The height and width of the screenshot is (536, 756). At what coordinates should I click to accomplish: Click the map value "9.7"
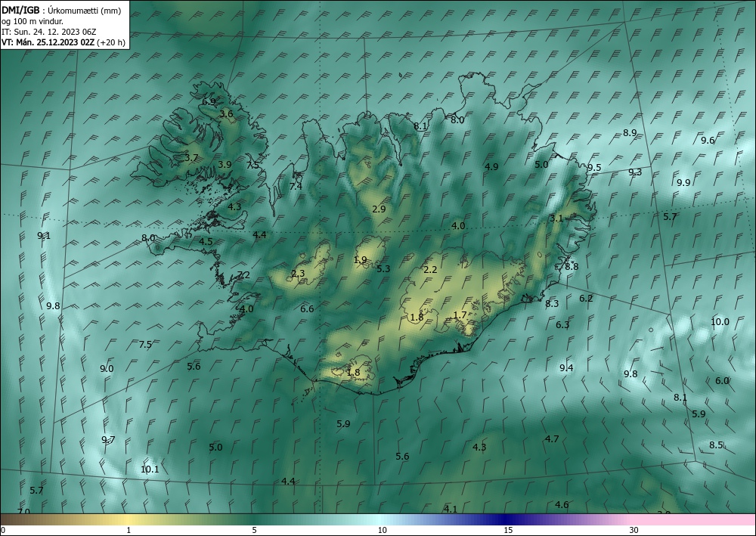(x=108, y=439)
